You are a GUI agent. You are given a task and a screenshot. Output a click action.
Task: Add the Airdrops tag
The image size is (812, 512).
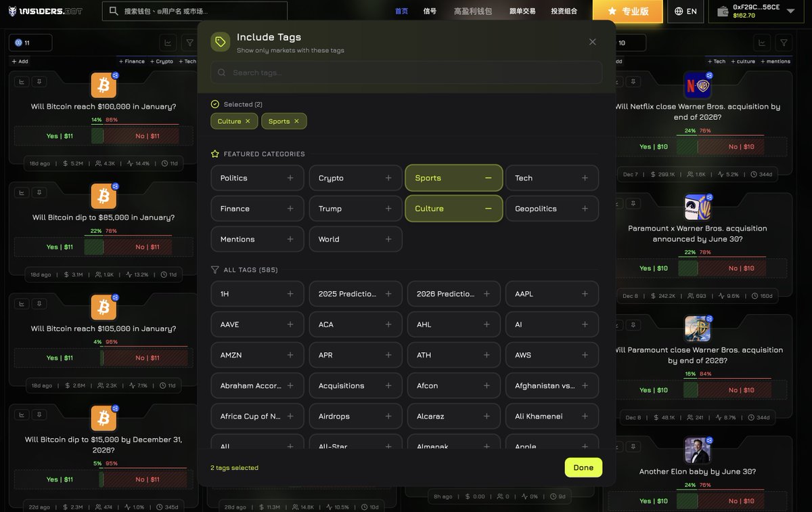355,416
